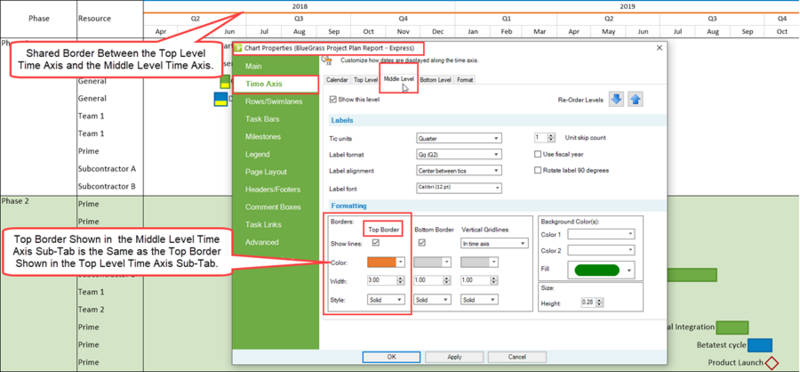Viewport: 800px width, 372px height.
Task: Move level up with blue up arrow
Action: [x=635, y=100]
